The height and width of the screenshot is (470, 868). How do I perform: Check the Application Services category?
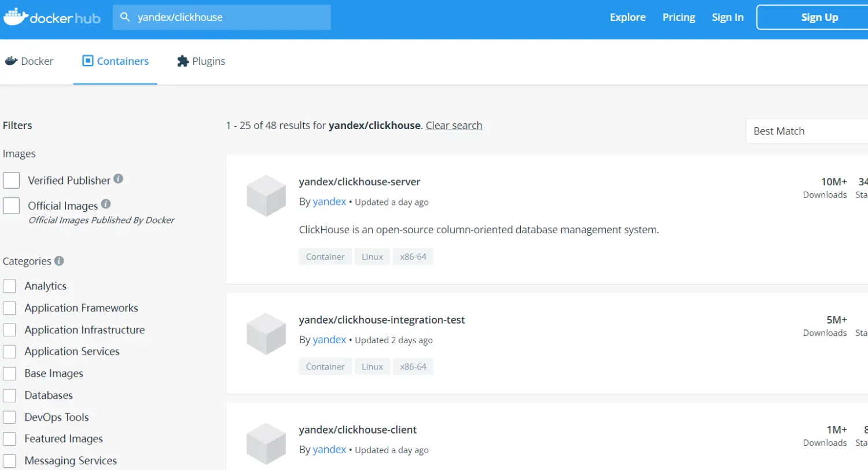click(x=9, y=351)
